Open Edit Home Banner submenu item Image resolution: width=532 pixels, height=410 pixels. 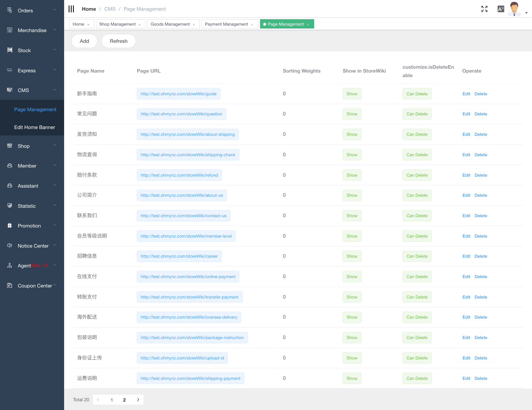click(35, 127)
